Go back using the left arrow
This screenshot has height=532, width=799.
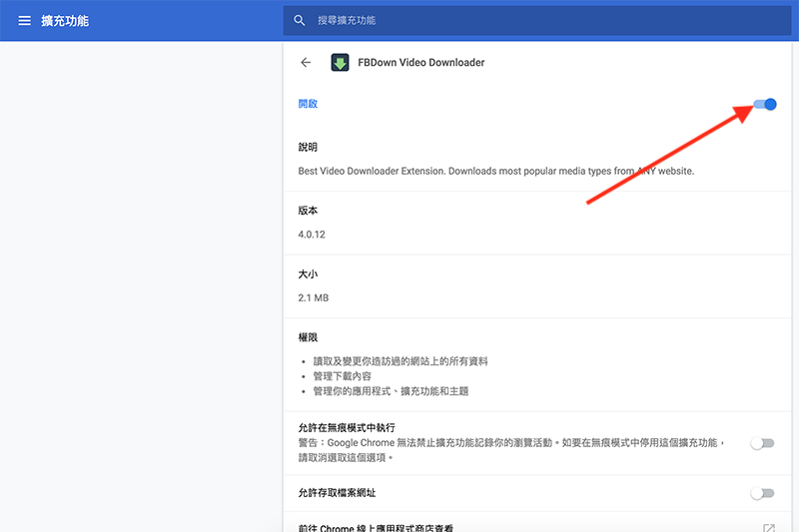306,63
